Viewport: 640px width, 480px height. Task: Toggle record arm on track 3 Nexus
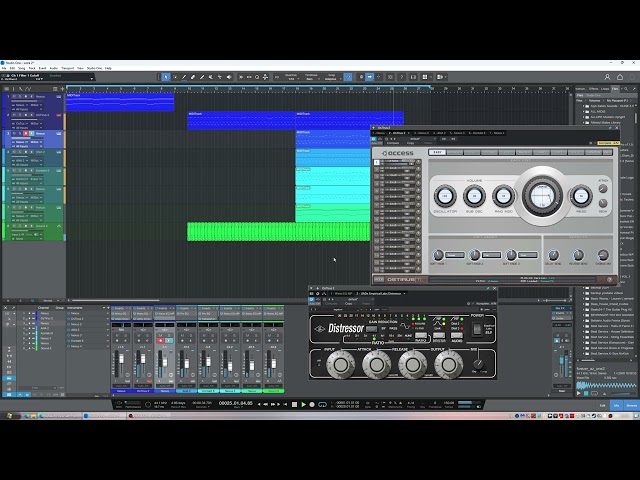click(x=26, y=133)
